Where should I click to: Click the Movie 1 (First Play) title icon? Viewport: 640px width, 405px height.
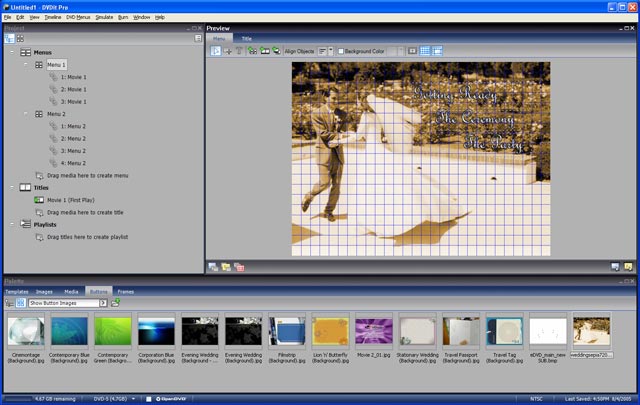click(x=39, y=200)
